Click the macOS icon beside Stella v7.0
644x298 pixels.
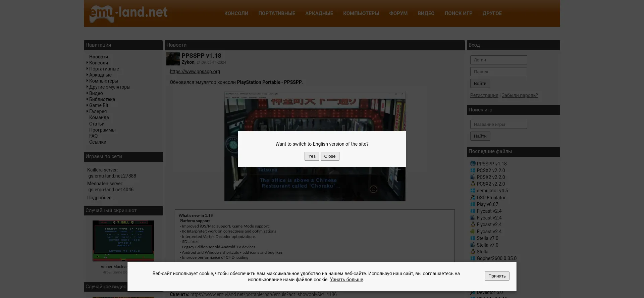click(x=473, y=245)
